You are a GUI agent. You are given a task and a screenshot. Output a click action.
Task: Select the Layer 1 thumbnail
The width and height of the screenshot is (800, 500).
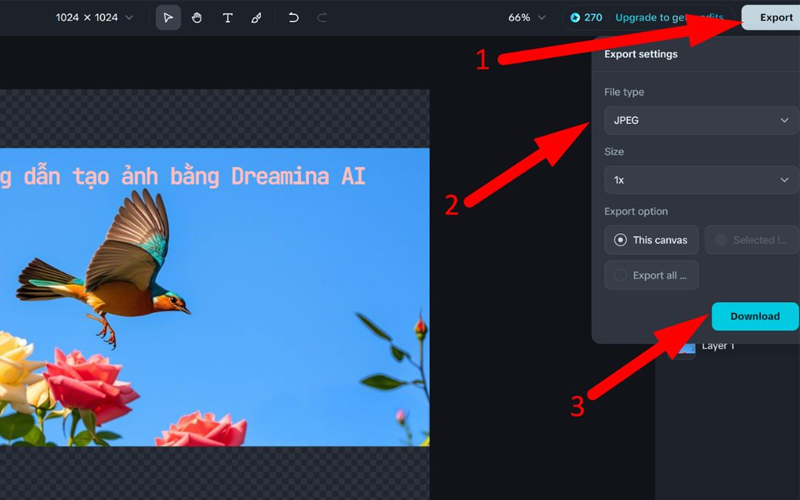click(x=685, y=347)
